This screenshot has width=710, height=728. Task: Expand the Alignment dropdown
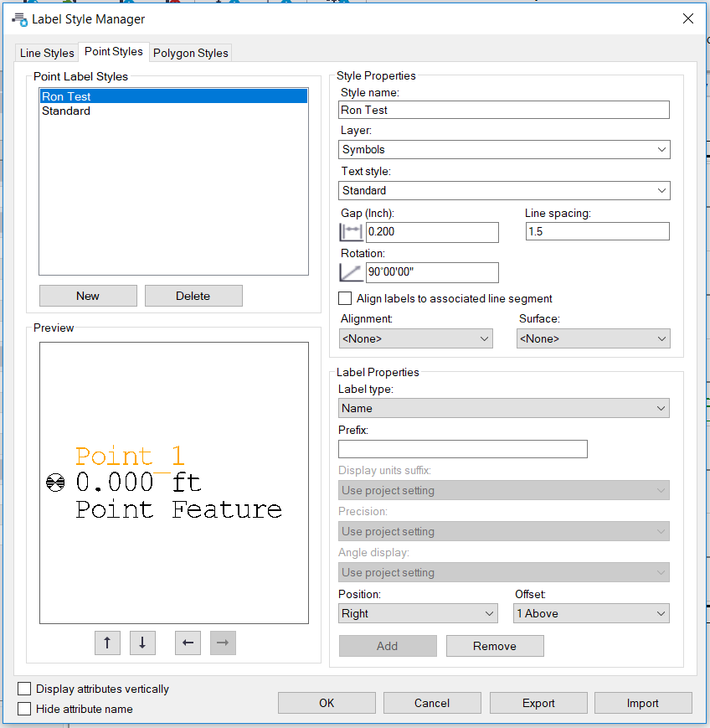tap(416, 338)
